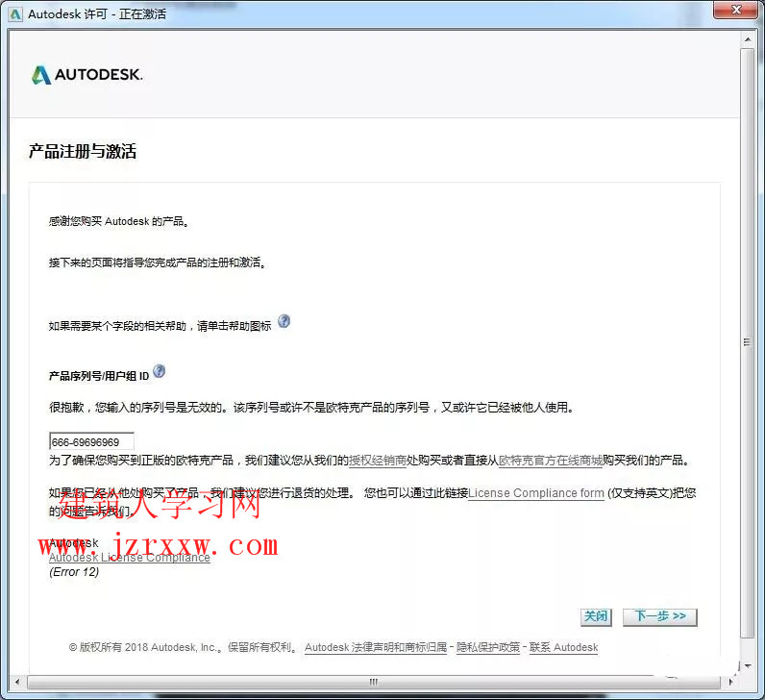Click the vertical scrollbar thumb
This screenshot has width=765, height=700.
[748, 342]
